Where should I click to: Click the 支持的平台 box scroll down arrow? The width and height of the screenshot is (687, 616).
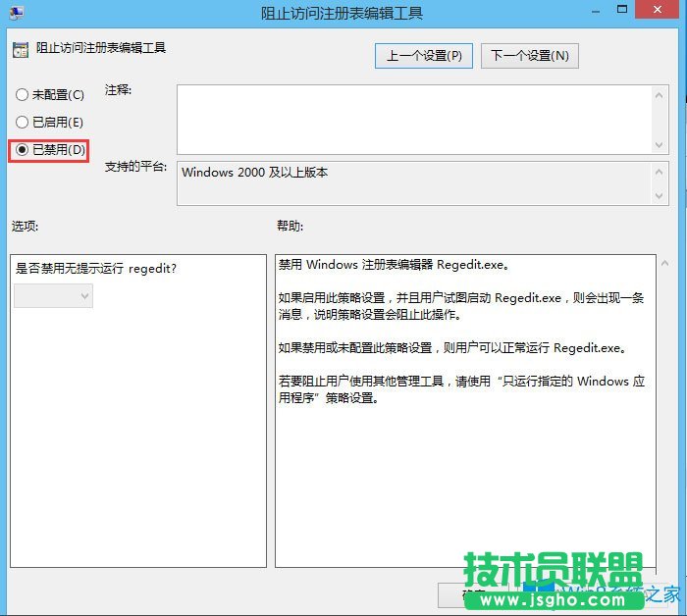tap(659, 195)
